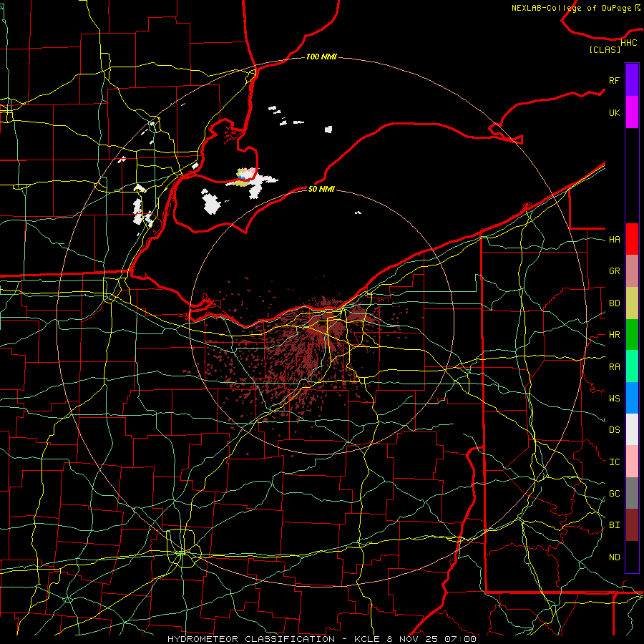Click the 'NEXLAB-College of DuPage' credit text
Image resolution: width=644 pixels, height=644 pixels.
(572, 8)
